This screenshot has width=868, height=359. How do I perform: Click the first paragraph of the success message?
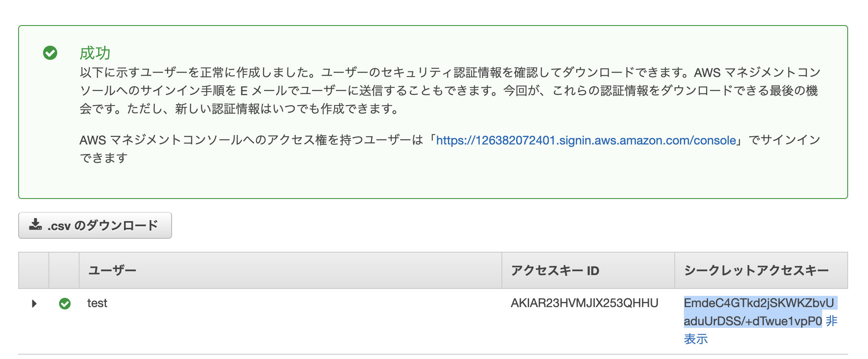tap(450, 90)
